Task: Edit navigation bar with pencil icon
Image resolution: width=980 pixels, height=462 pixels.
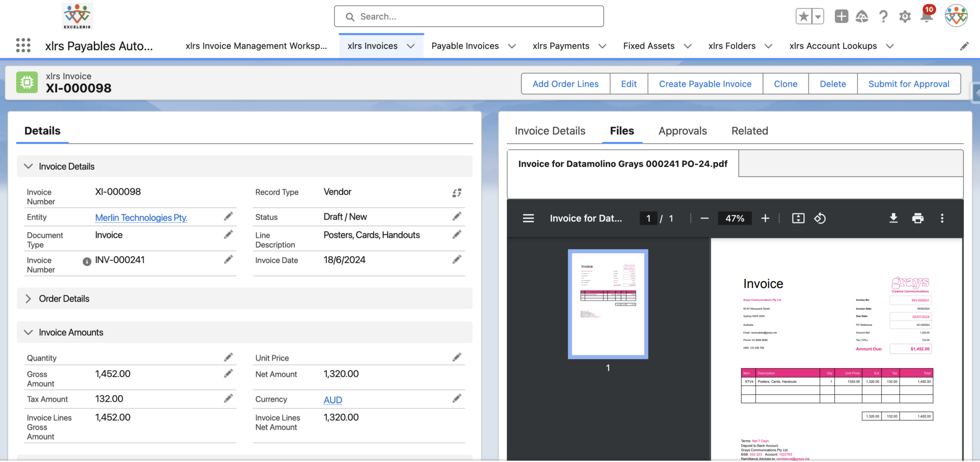Action: click(x=964, y=46)
